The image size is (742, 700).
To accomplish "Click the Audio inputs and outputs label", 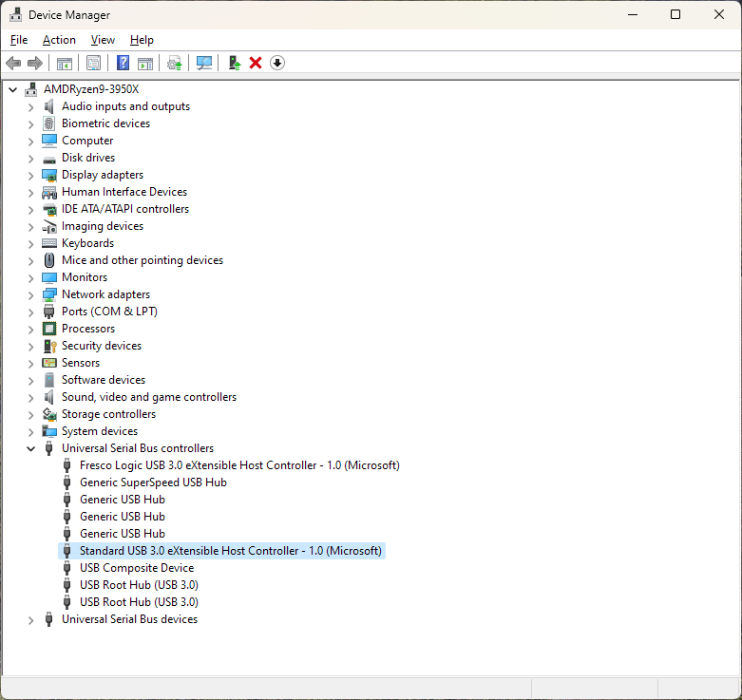I will [125, 106].
